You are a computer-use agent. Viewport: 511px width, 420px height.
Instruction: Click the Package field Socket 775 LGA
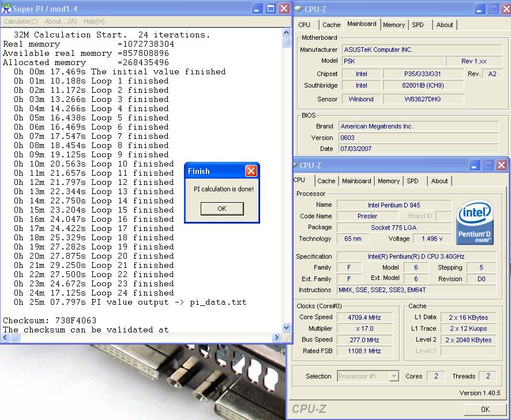pyautogui.click(x=394, y=227)
